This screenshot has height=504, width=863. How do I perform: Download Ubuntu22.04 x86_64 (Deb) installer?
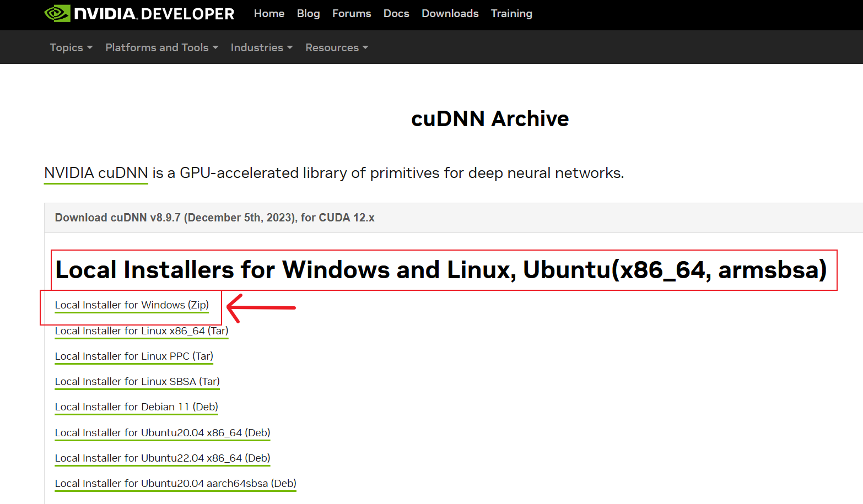point(163,458)
